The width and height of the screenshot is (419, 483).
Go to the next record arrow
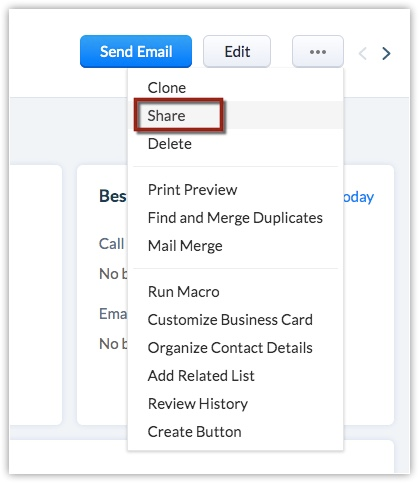(386, 53)
